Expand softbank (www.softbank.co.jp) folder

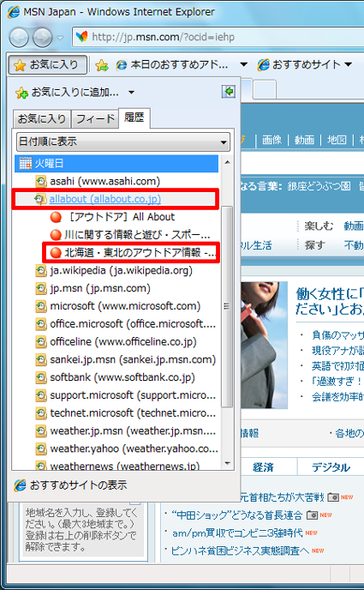point(115,377)
